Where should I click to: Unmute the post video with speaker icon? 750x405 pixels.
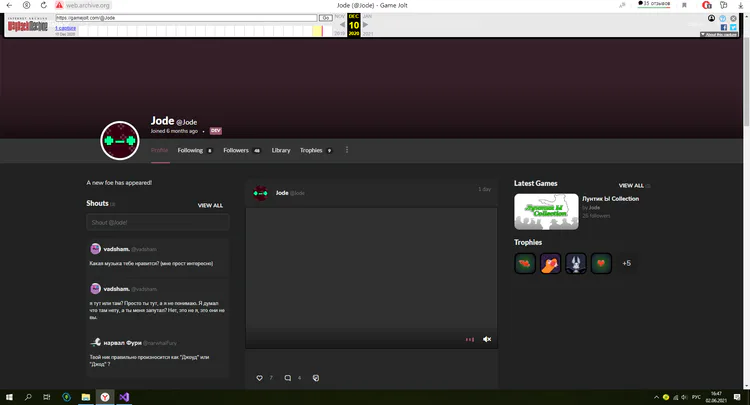click(487, 339)
